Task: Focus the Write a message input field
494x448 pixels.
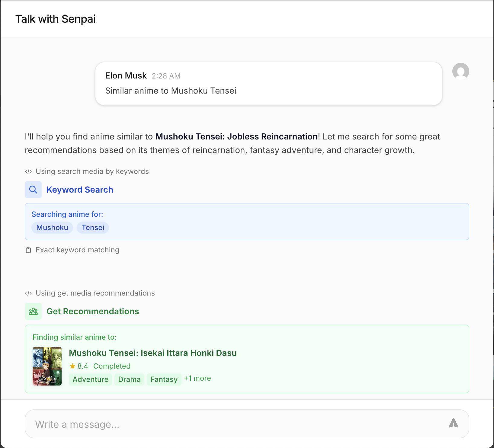Action: tap(236, 424)
